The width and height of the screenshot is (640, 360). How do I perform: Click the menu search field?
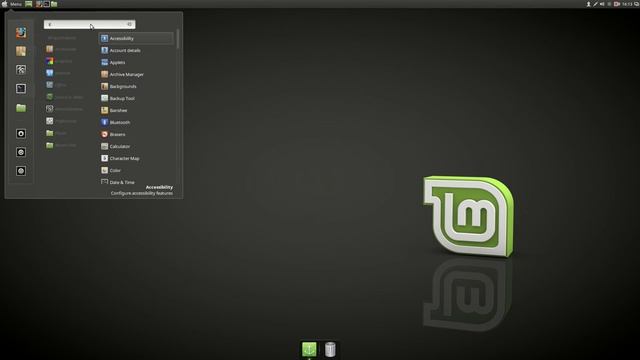(x=89, y=24)
